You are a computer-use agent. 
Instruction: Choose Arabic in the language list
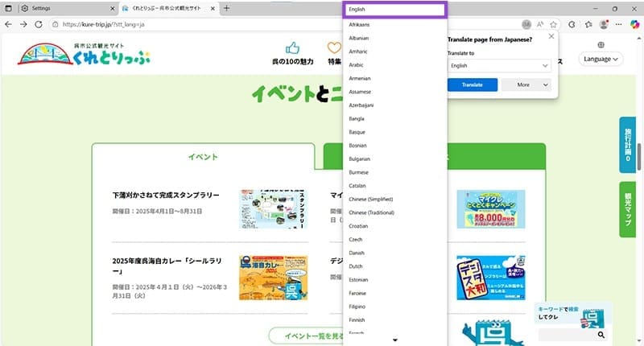click(357, 65)
